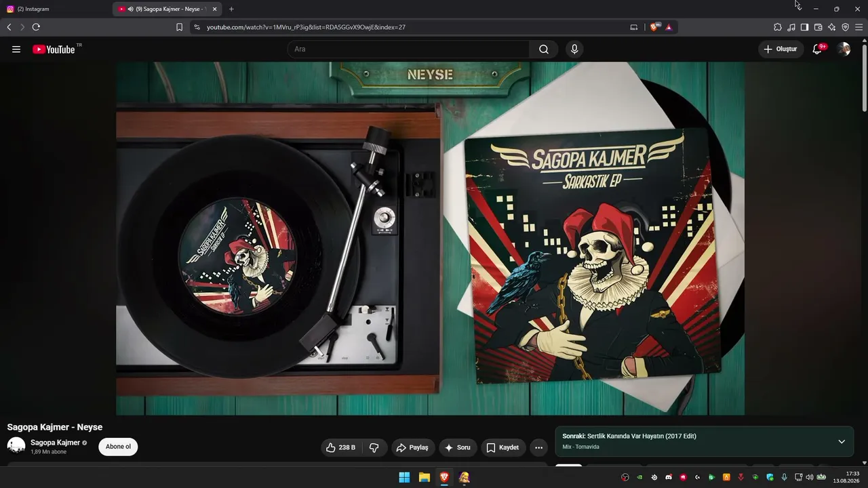Screen dimensions: 868x488
Task: Click the 1,89 Mn abone subscriber count
Action: point(49,452)
